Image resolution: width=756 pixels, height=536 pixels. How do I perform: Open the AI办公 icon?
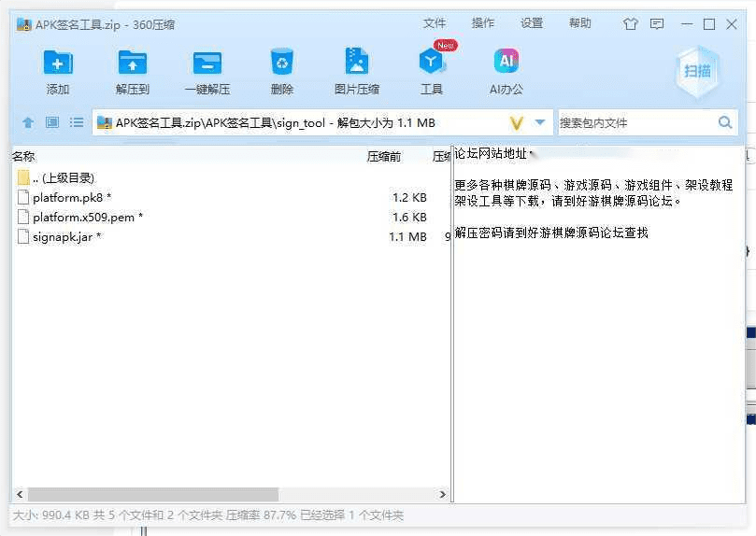[506, 61]
